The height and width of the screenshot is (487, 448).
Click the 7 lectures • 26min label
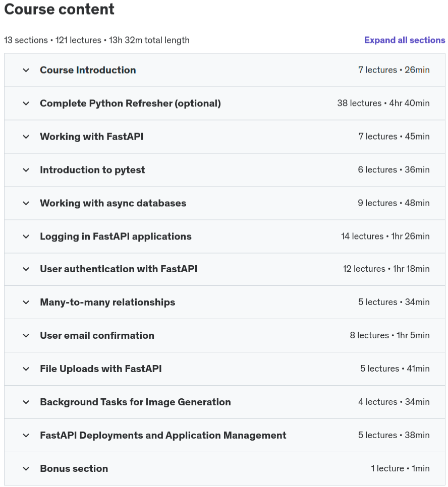tap(394, 70)
